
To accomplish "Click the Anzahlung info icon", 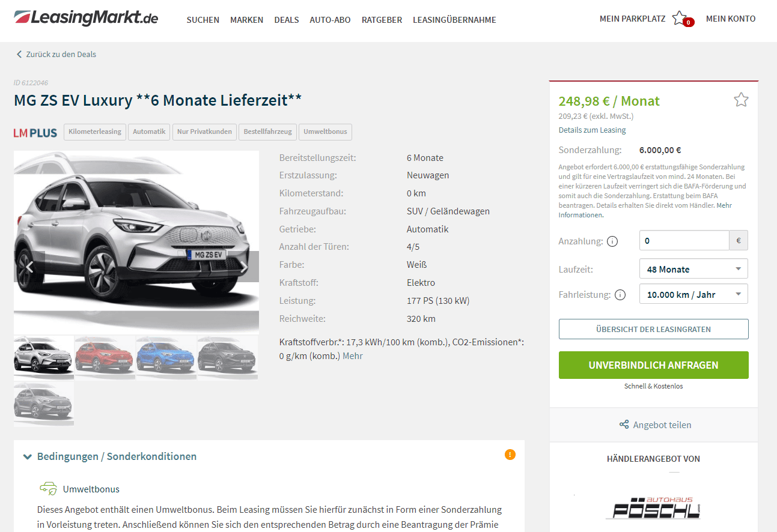I will click(x=612, y=241).
